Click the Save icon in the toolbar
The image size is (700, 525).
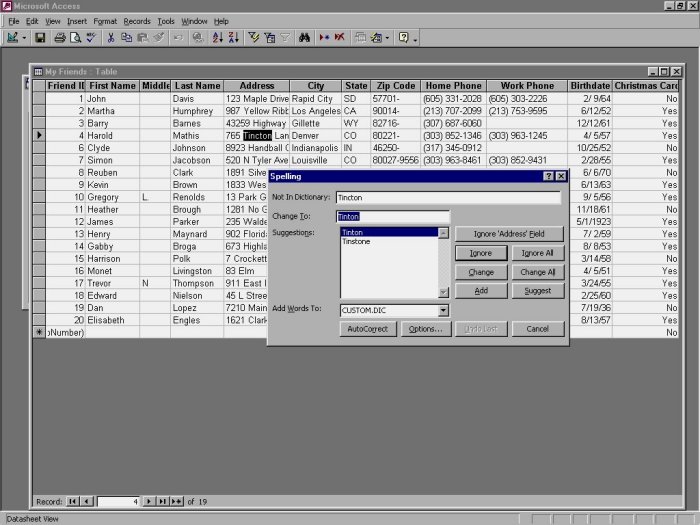[x=40, y=38]
